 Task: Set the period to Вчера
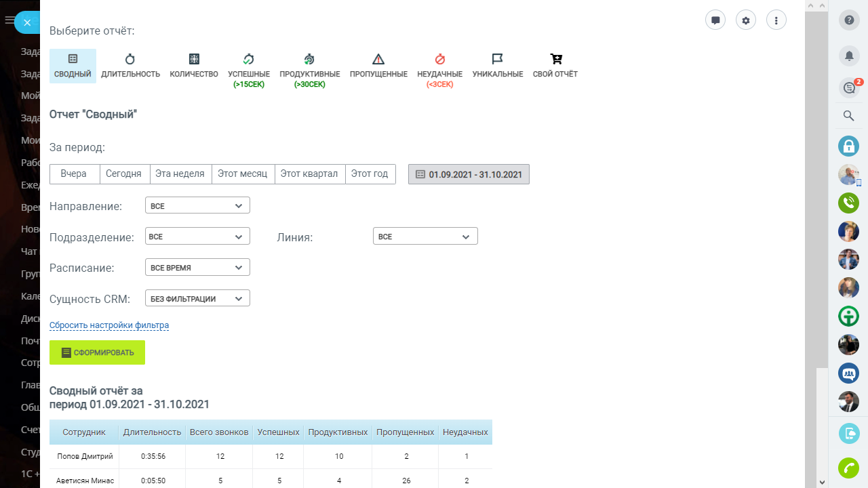(x=75, y=174)
